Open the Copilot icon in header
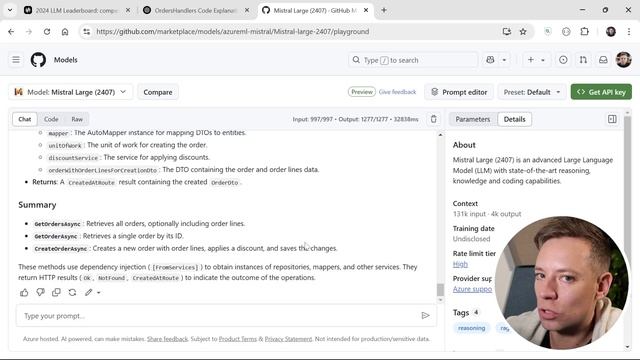The image size is (640, 360). [490, 60]
